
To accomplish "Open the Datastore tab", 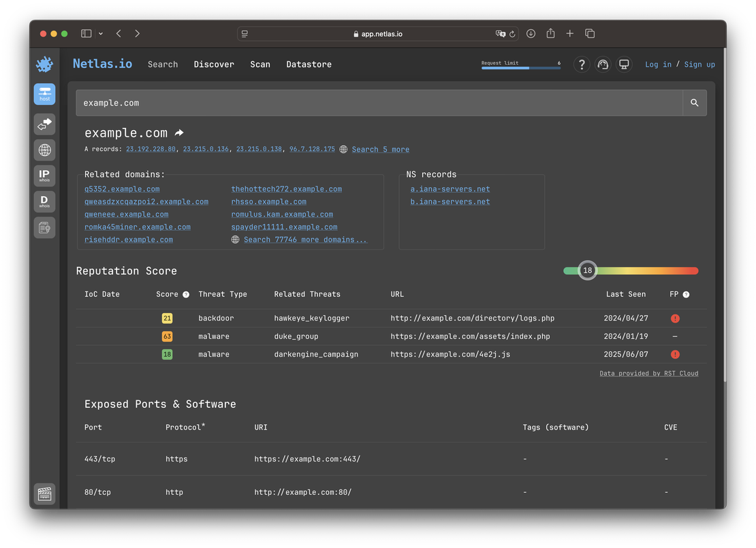I will point(309,64).
